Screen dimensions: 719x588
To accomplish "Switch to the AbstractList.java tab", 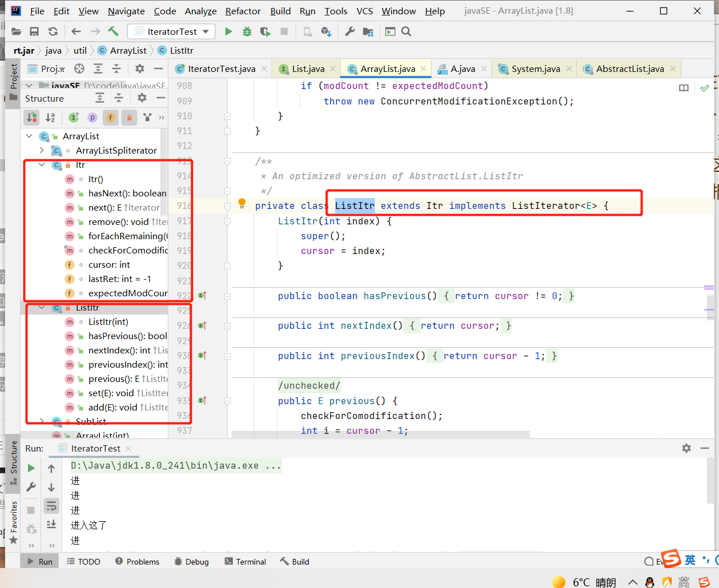I will click(629, 69).
